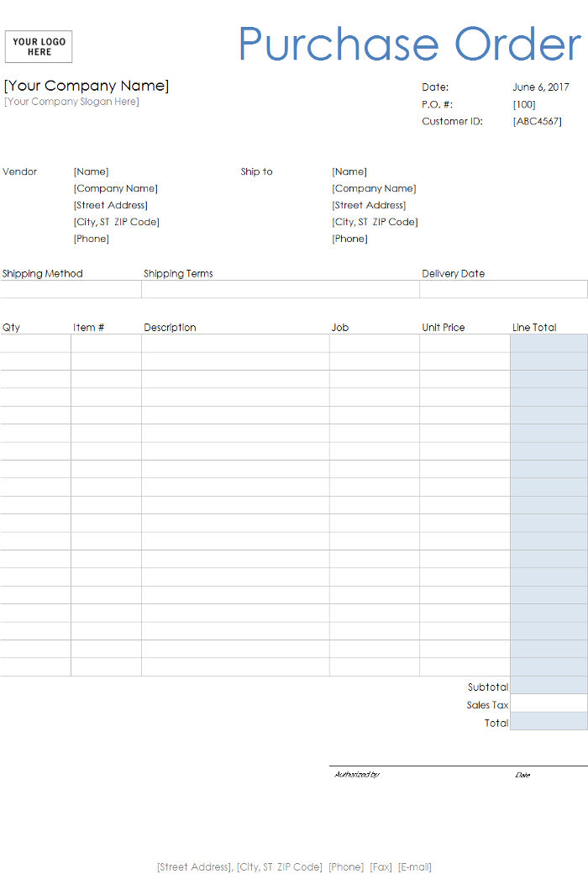Viewport: 588px width, 874px height.
Task: Click the Subtotal amount cell
Action: (x=549, y=685)
